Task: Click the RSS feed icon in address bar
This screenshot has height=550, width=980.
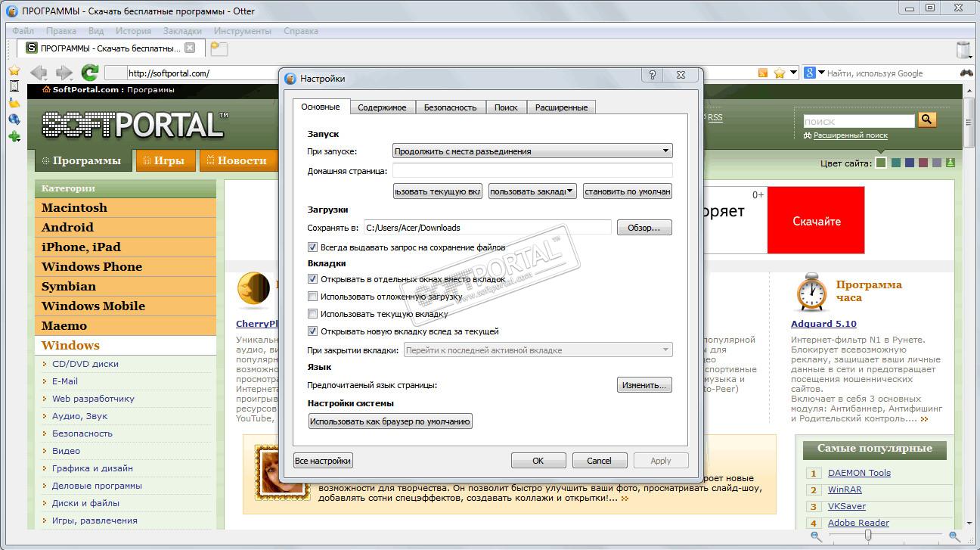Action: tap(763, 73)
